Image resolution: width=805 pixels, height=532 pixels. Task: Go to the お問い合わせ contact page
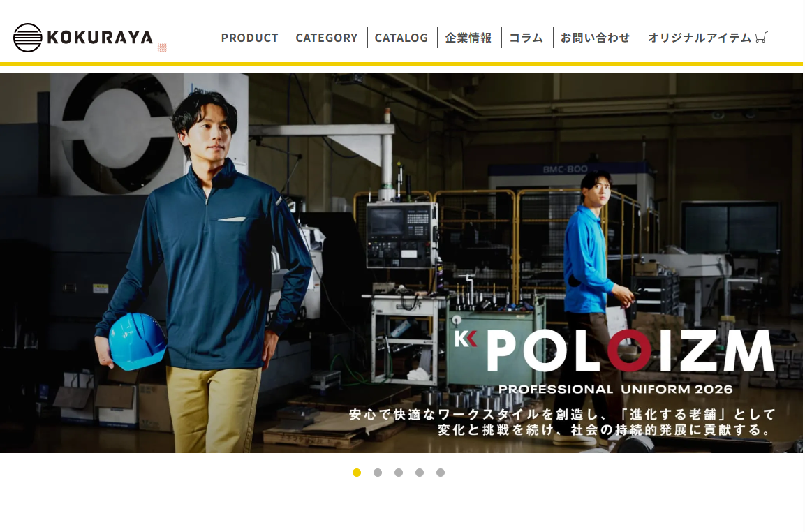595,38
